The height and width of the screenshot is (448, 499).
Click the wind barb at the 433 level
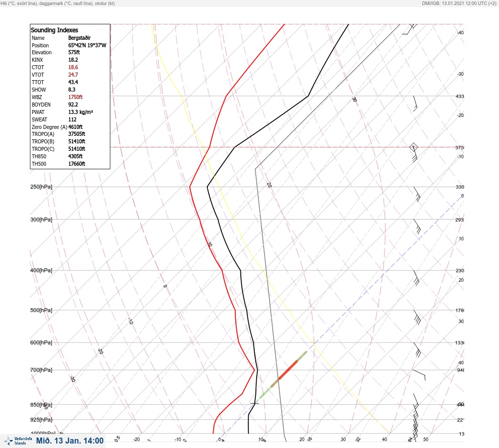tap(415, 104)
